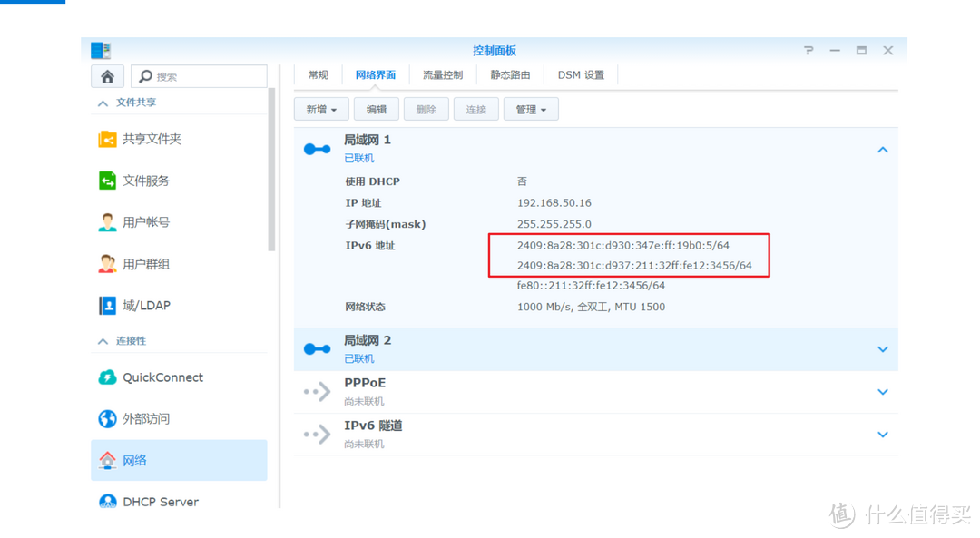980x538 pixels.
Task: Open the 新增 dropdown button
Action: (321, 110)
